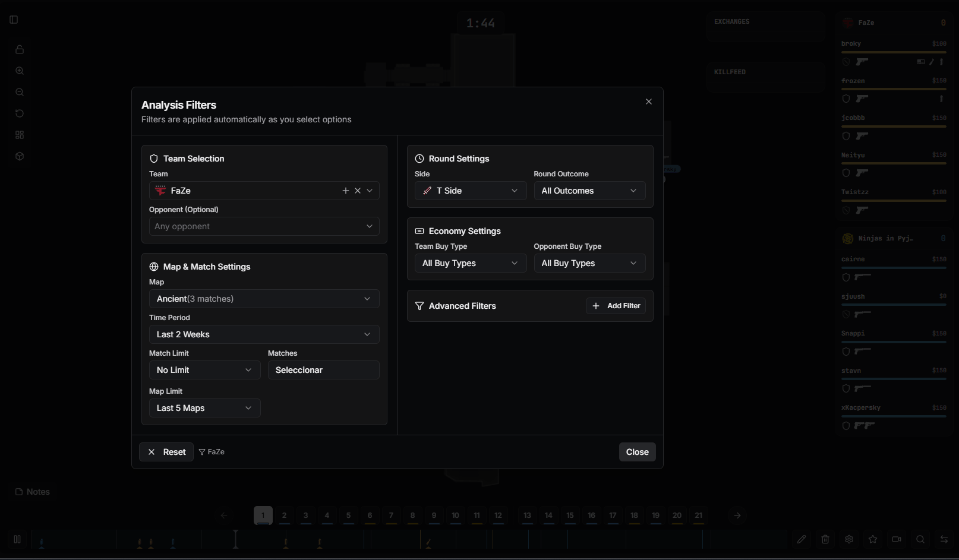Click the trash delete icon

pyautogui.click(x=825, y=539)
